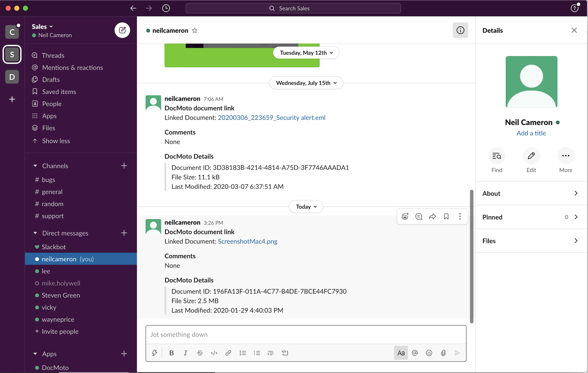Viewport: 588px width, 373px height.
Task: Open the emoji picker in the composer
Action: click(429, 353)
